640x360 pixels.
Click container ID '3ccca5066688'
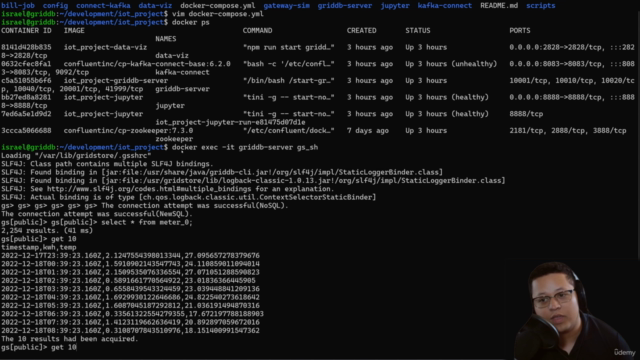[26, 131]
